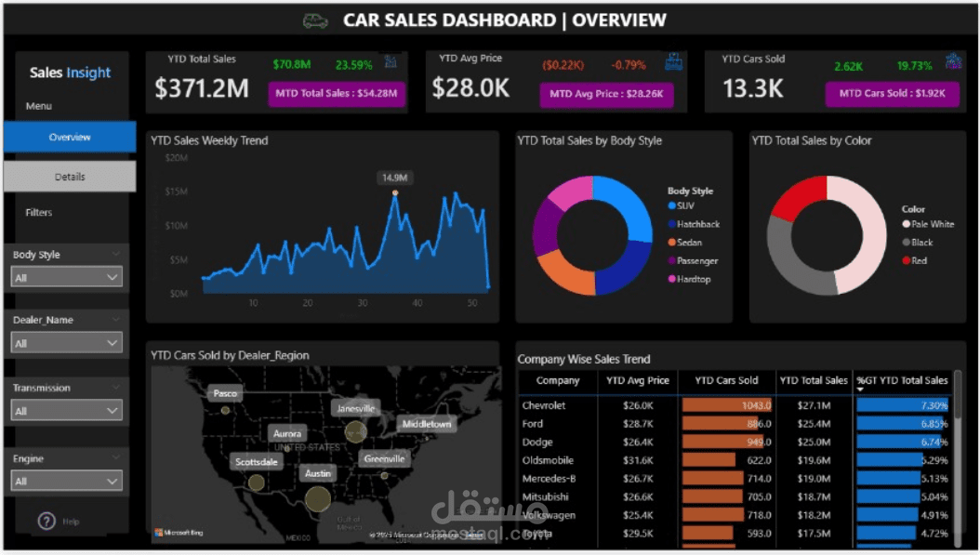Sort by the %GT YTD Total Sales header
Screen dimensions: 980x555
coord(902,380)
